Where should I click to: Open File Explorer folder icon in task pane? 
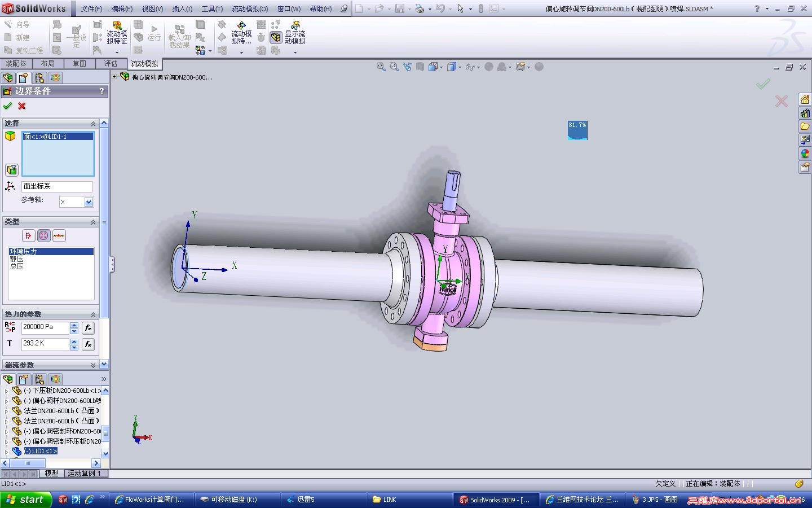[805, 126]
